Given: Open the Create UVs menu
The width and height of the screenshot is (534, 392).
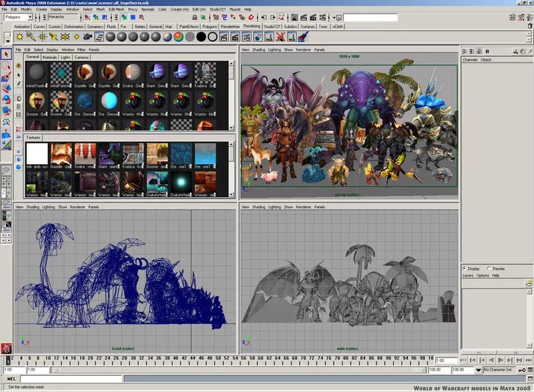Looking at the screenshot, I should 179,9.
